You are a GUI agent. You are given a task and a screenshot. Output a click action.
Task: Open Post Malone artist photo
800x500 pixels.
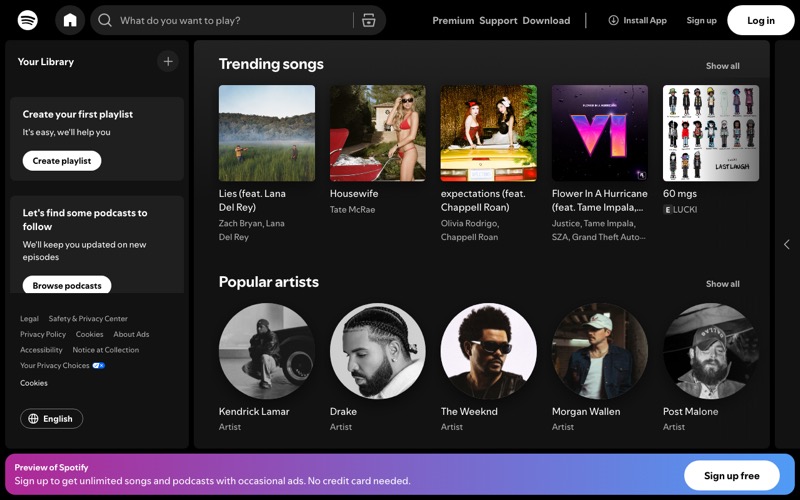pyautogui.click(x=711, y=351)
